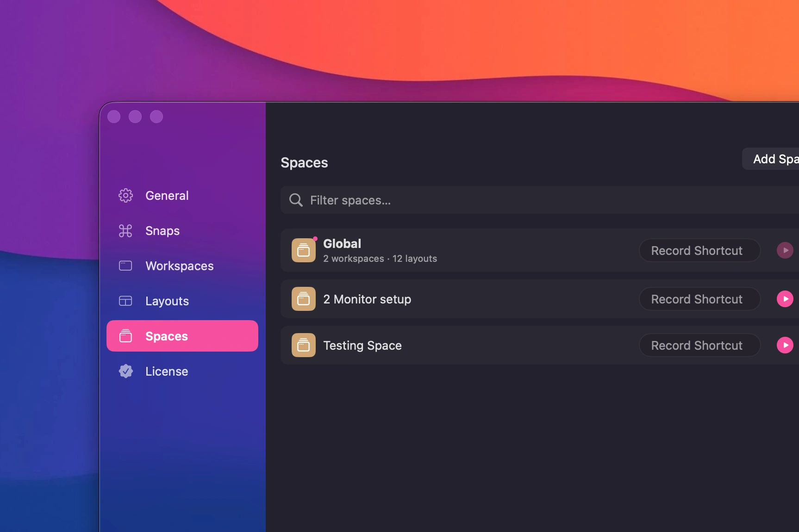
Task: Select the Spaces sidebar item
Action: click(182, 336)
